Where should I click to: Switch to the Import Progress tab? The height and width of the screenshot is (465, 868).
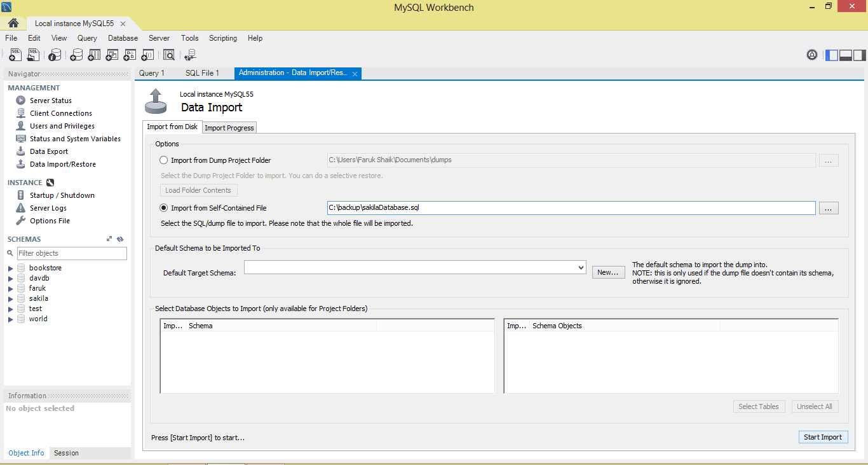[x=229, y=127]
